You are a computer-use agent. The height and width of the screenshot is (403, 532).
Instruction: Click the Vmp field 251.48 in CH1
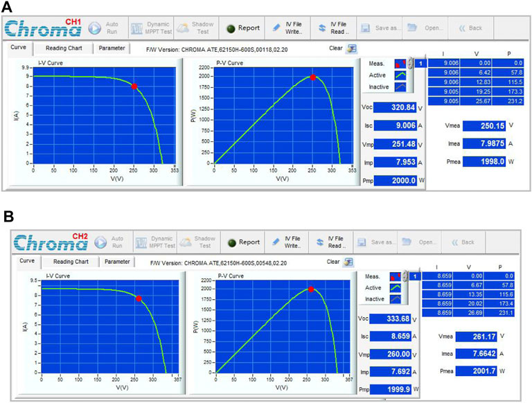tap(395, 144)
